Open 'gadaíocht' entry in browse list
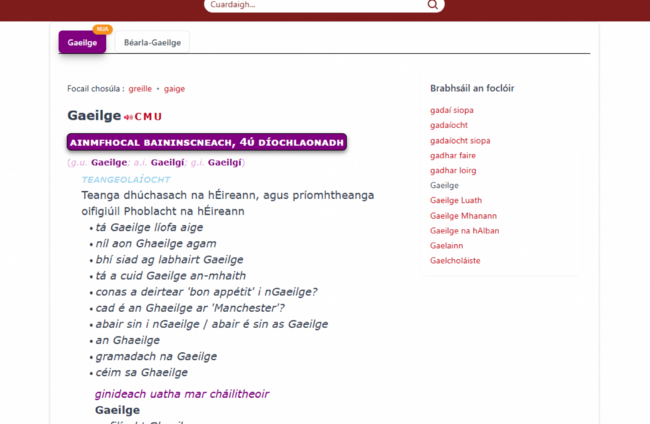This screenshot has width=650, height=424. (449, 125)
